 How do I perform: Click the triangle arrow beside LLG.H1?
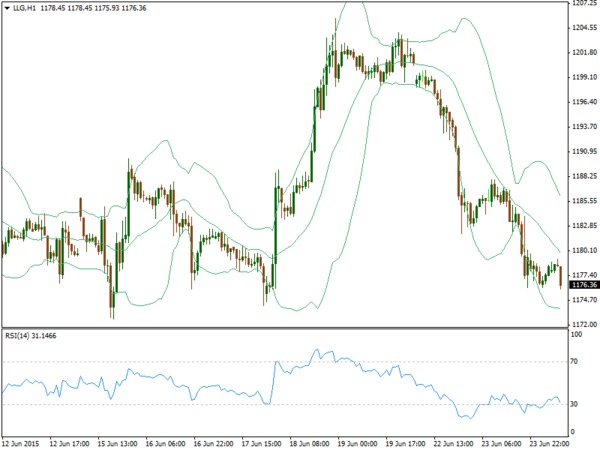click(x=8, y=8)
